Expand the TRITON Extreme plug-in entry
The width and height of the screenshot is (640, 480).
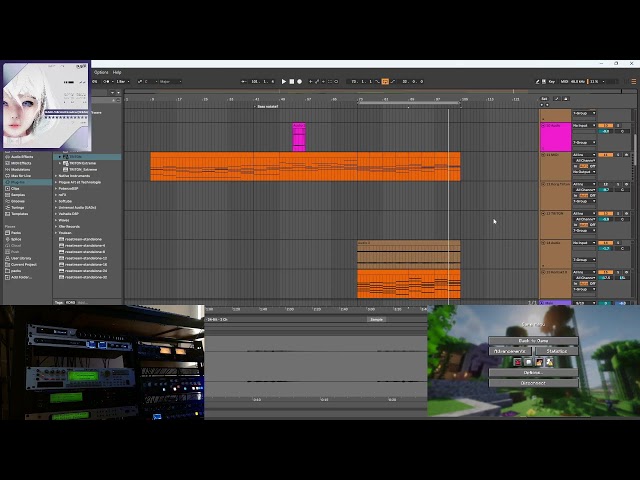point(60,163)
